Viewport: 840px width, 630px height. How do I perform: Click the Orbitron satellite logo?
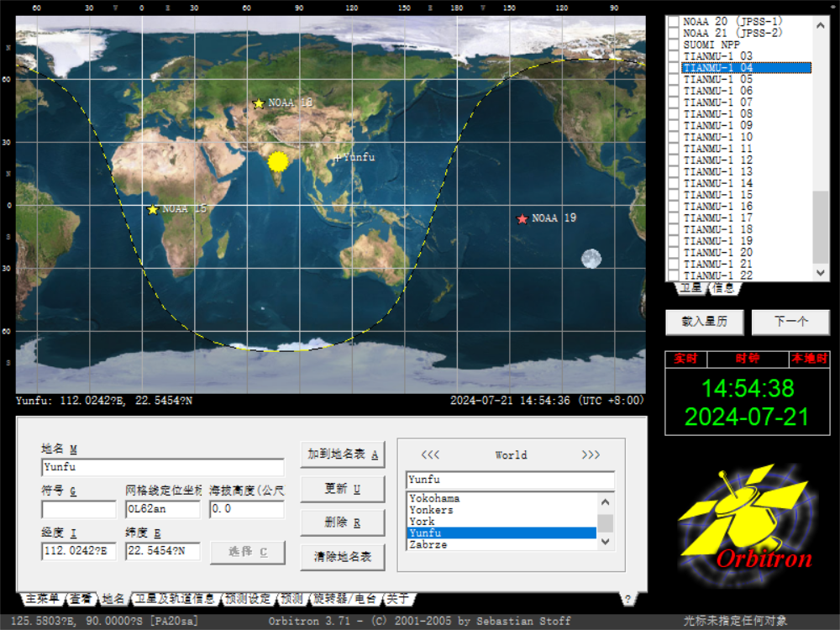(x=745, y=517)
